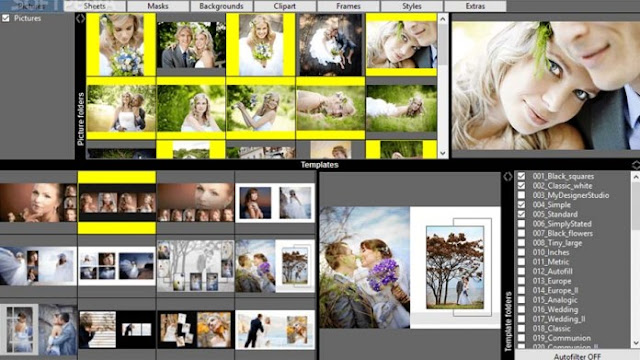Choose face with bottom photo row template

tap(196, 202)
